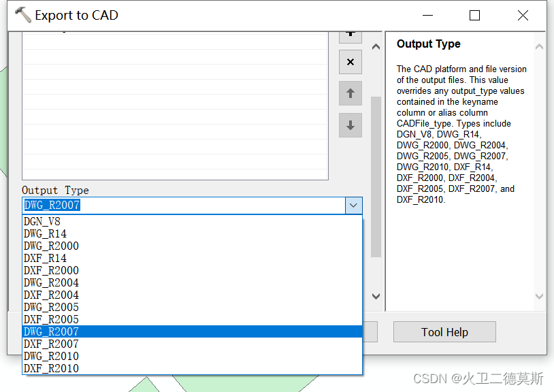Close the Export to CAD dialog
Image resolution: width=554 pixels, height=392 pixels.
[523, 15]
